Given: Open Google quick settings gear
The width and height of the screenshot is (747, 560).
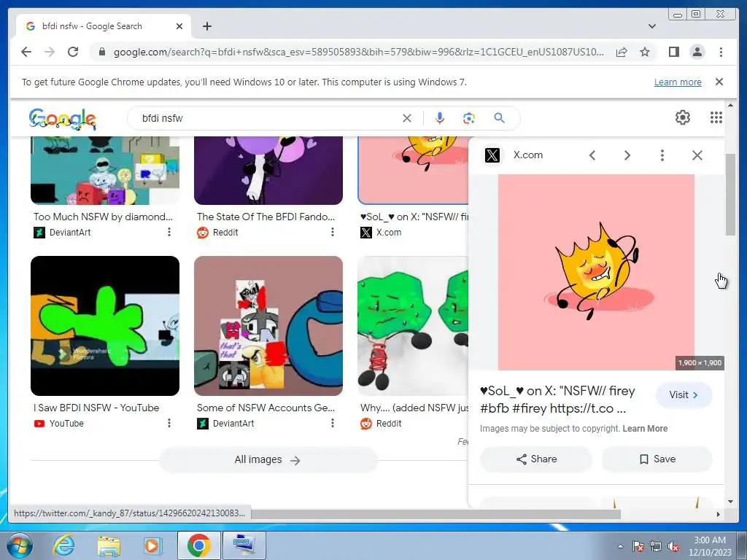Looking at the screenshot, I should (683, 117).
